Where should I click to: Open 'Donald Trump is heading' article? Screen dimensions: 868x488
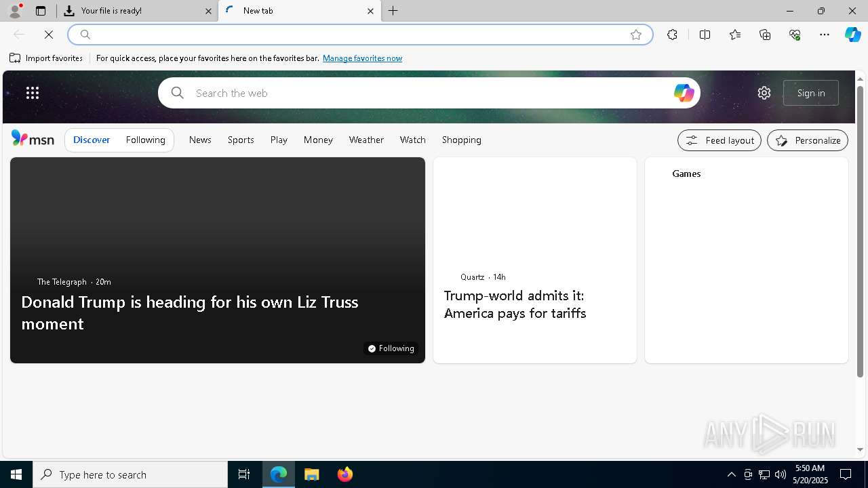(190, 312)
